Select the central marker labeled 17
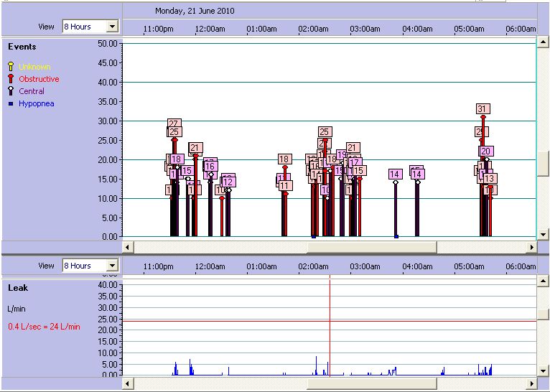This screenshot has width=550, height=392. pyautogui.click(x=355, y=162)
